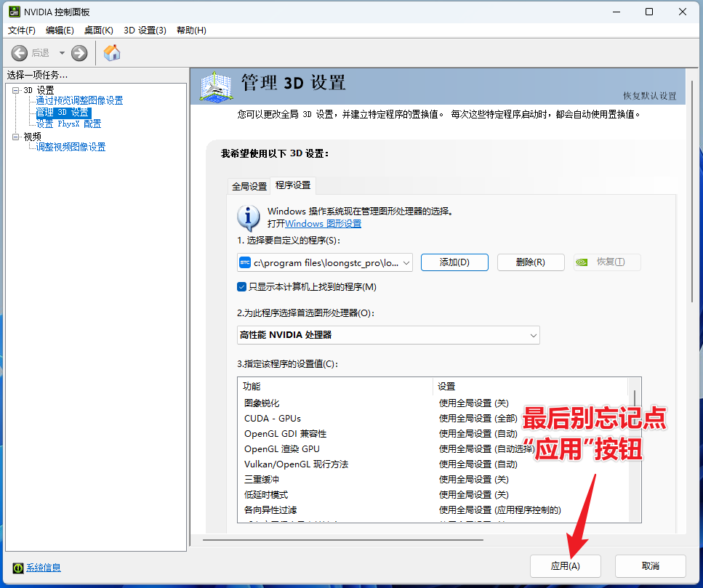Click the Back arrow icon in toolbar
Screen dimensions: 703x588
[x=20, y=53]
